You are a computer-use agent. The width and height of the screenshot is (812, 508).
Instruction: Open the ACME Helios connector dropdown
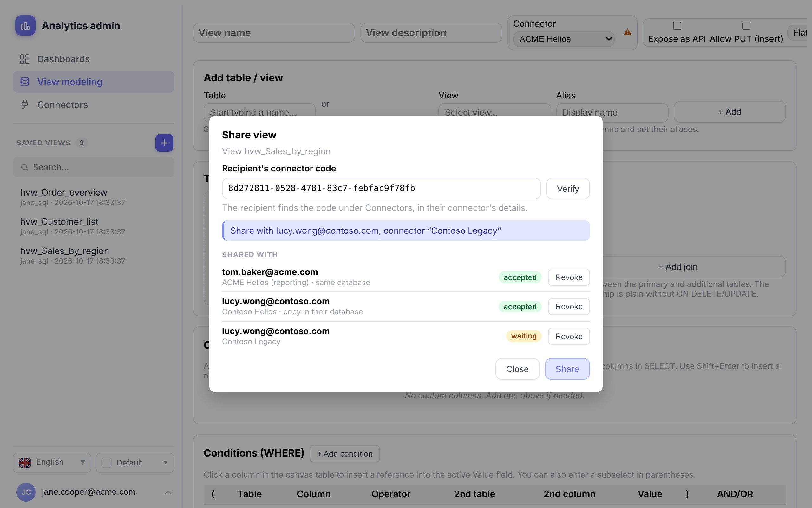coord(564,39)
